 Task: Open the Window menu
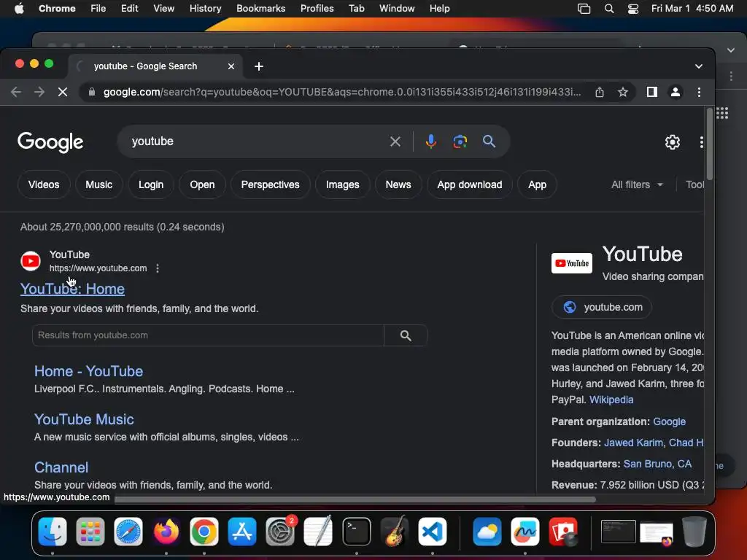click(x=397, y=9)
